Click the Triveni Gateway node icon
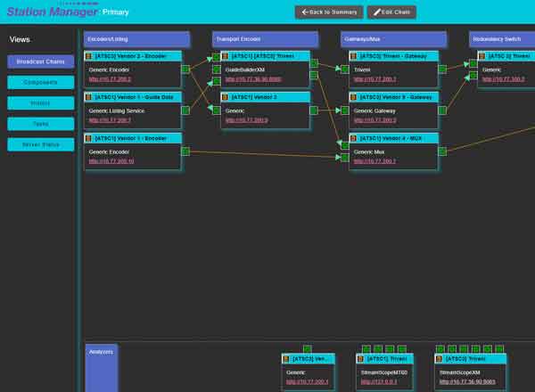Image resolution: width=535 pixels, height=392 pixels. 354,56
